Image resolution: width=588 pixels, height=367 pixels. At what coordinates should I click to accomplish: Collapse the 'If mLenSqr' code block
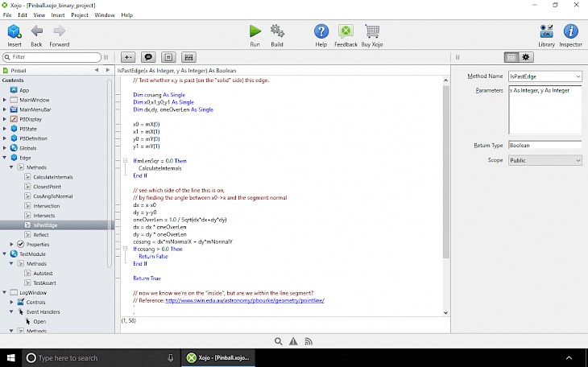125,161
